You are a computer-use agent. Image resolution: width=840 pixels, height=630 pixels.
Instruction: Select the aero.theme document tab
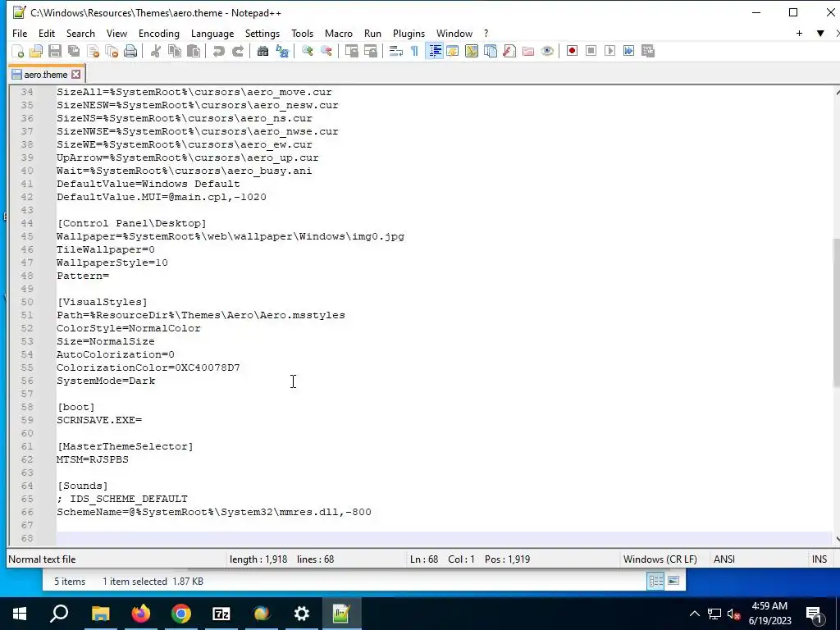pos(46,74)
